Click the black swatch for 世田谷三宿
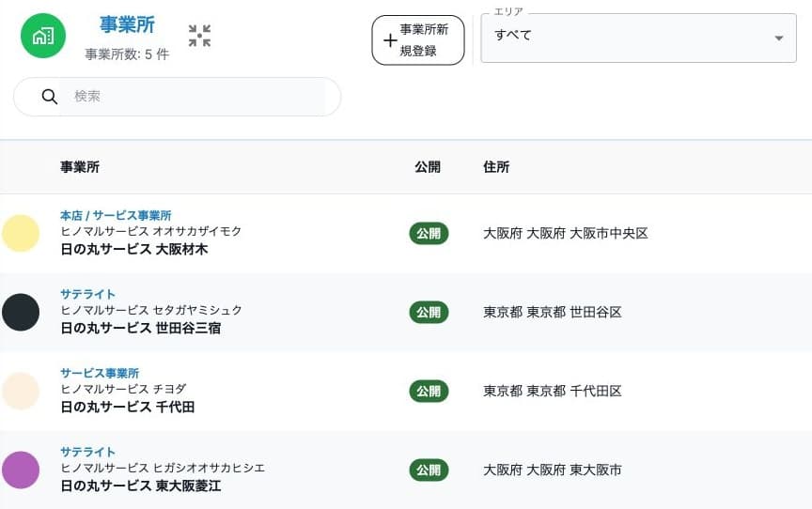The width and height of the screenshot is (812, 509). [x=21, y=312]
